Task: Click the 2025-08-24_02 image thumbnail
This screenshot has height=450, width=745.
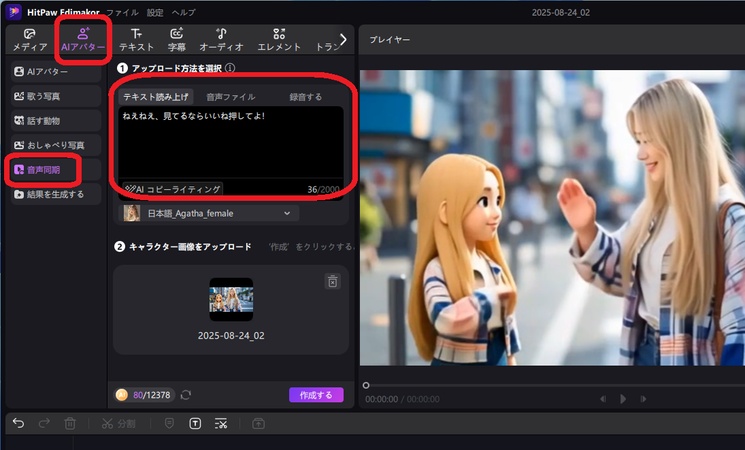Action: 231,299
